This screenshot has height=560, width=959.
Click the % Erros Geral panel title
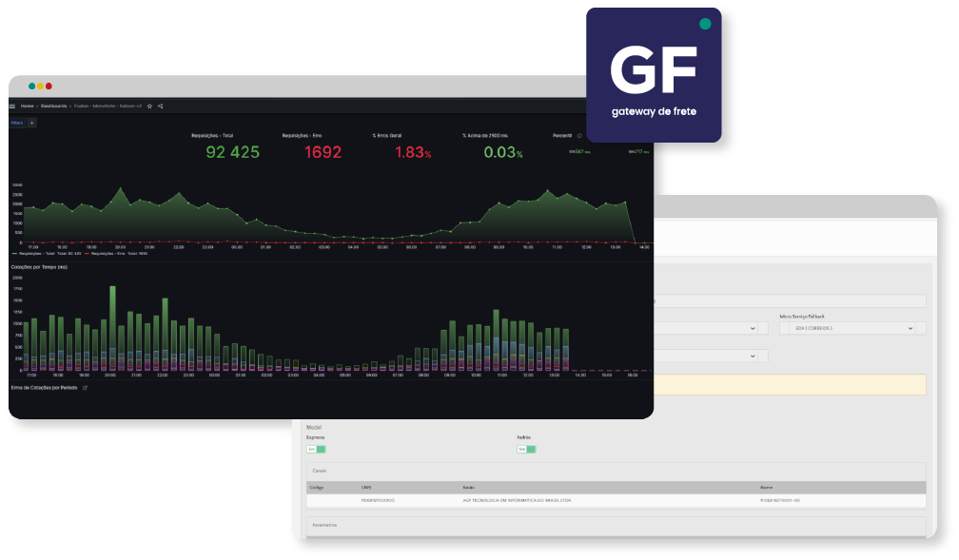(387, 136)
